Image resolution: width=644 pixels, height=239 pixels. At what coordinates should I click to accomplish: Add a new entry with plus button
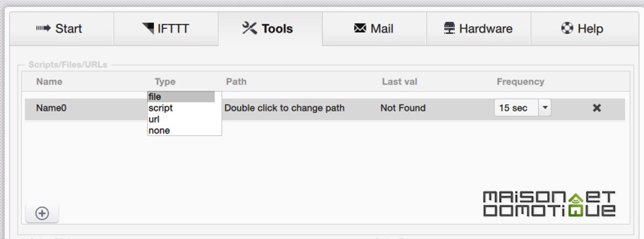(42, 213)
